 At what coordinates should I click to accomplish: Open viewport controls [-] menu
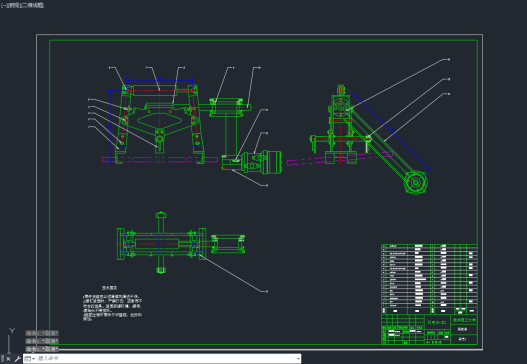pos(3,5)
